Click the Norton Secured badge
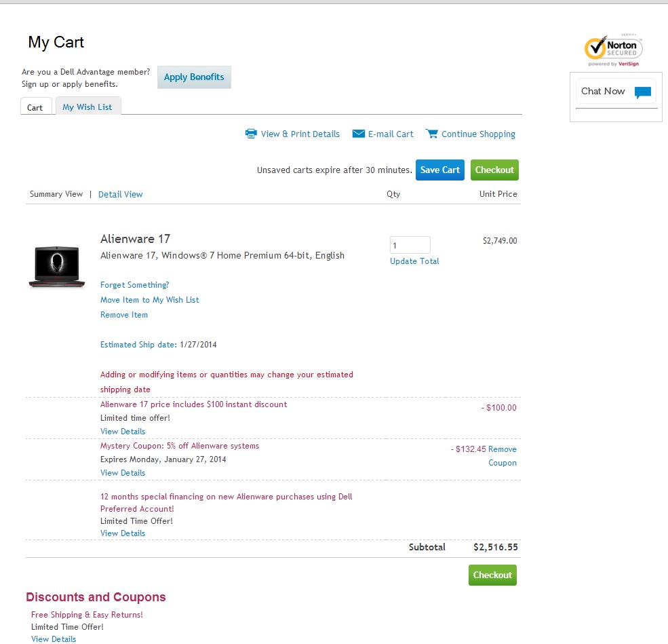 coord(614,50)
